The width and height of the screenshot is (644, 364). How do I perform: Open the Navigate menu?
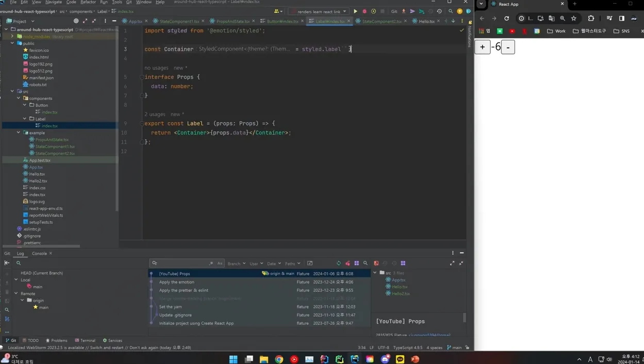(x=54, y=2)
